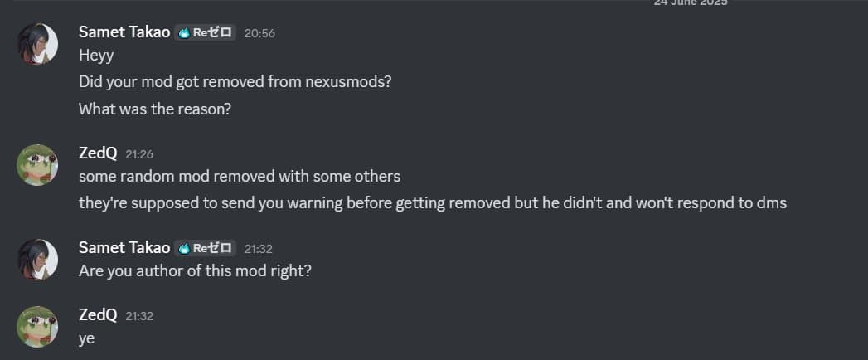The height and width of the screenshot is (360, 868).
Task: Click the "ye" reply message
Action: pyautogui.click(x=86, y=338)
